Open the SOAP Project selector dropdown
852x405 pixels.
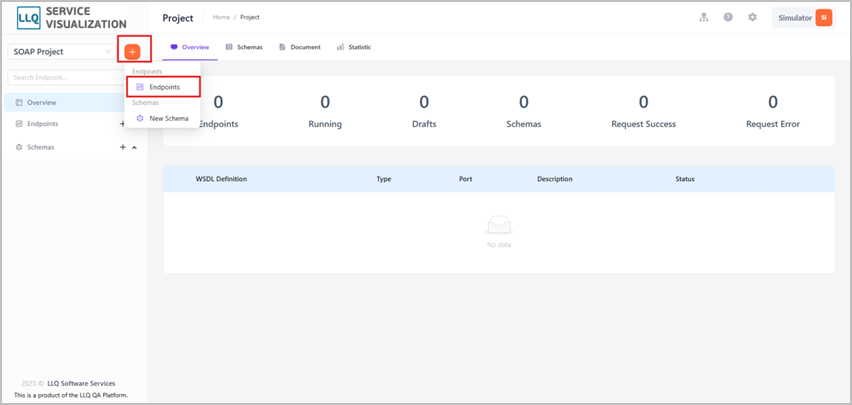[x=61, y=52]
